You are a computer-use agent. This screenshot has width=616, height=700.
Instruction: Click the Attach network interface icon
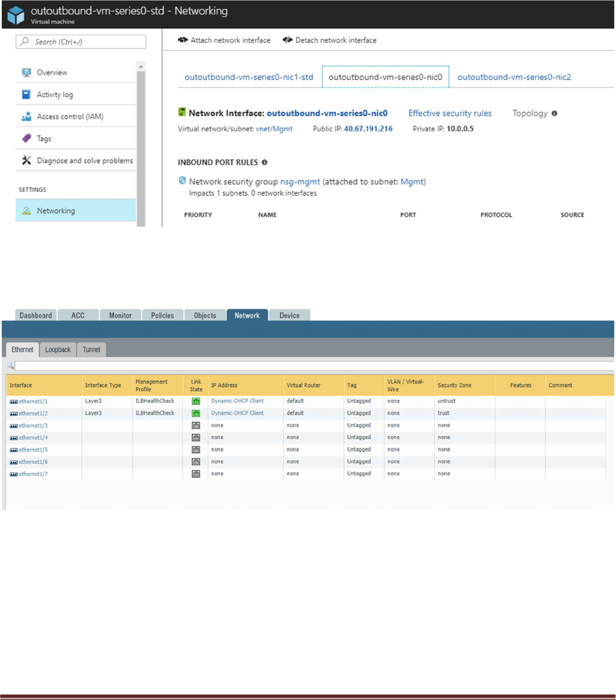(x=182, y=40)
